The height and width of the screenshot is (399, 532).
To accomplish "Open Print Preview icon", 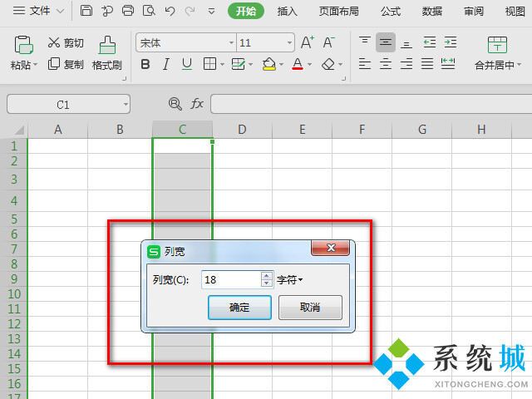I will [149, 11].
